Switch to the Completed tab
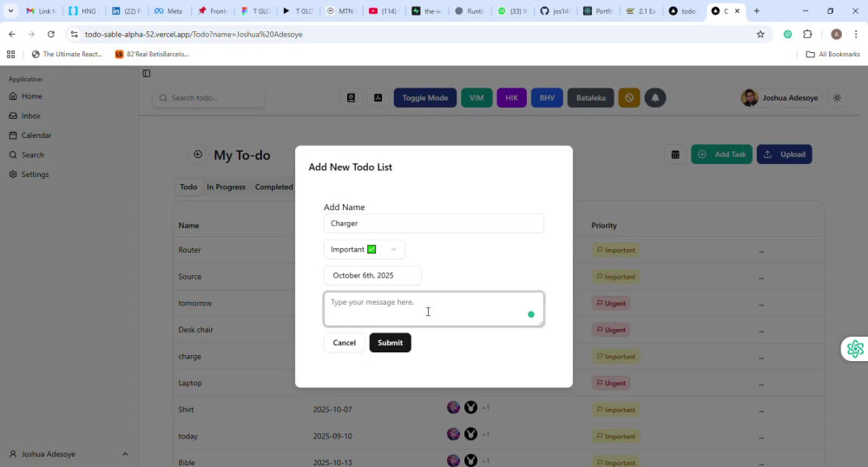The image size is (868, 467). click(274, 187)
